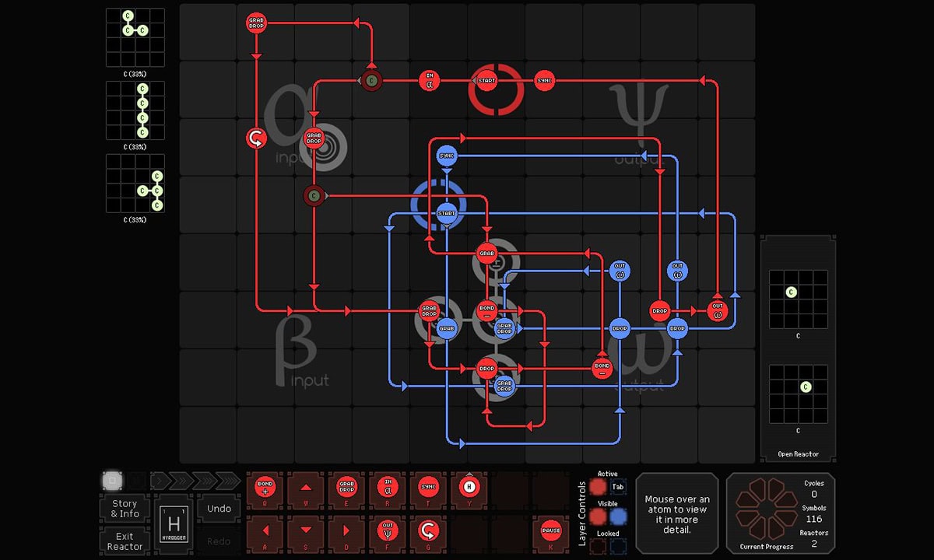Click the C sensor symbol left of IN α
Viewport: 934px width, 560px height.
pyautogui.click(x=371, y=80)
